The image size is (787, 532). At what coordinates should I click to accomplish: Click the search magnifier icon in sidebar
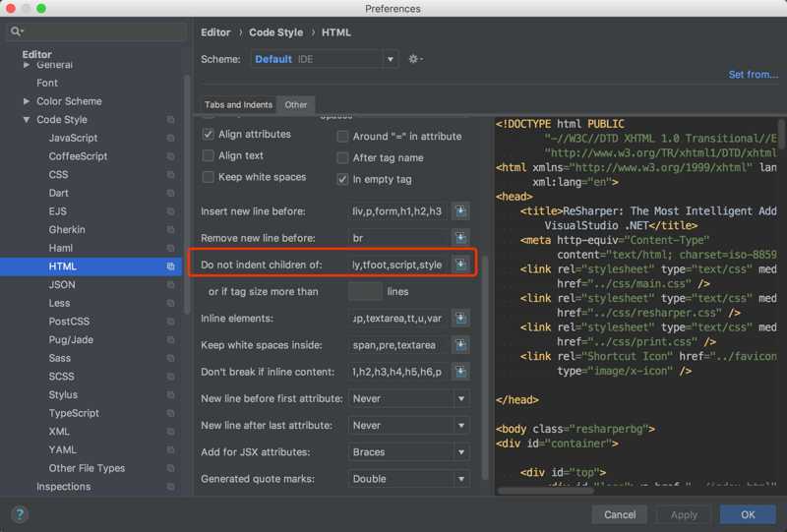pos(17,31)
